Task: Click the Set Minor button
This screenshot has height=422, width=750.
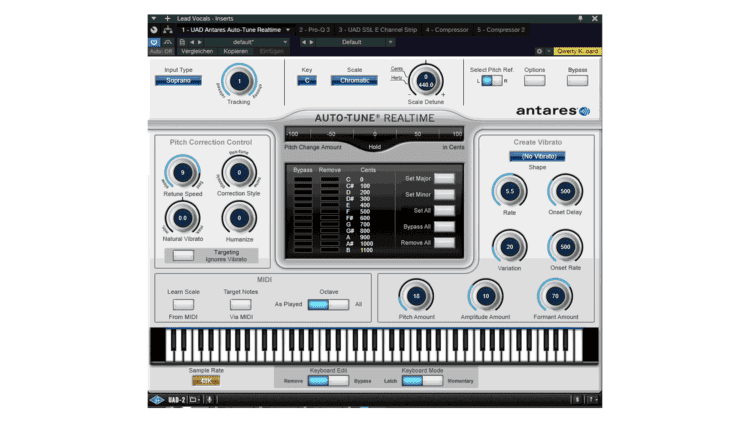Action: pos(444,195)
